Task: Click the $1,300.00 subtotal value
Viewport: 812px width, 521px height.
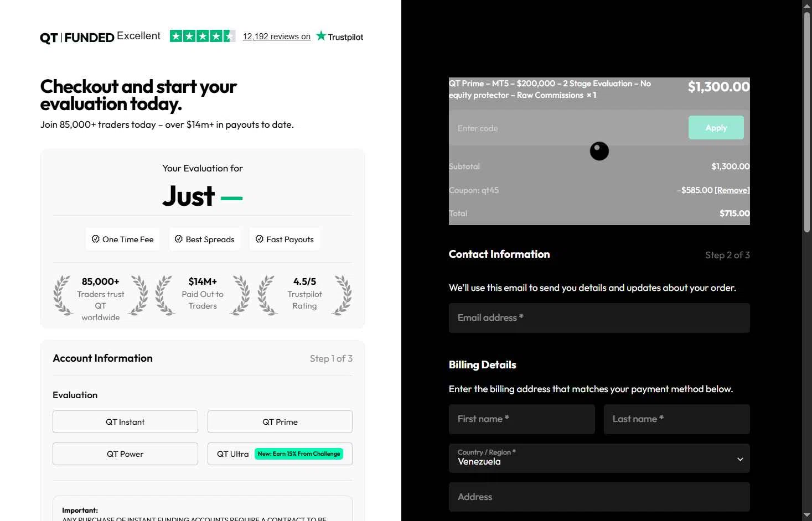Action: coord(731,166)
